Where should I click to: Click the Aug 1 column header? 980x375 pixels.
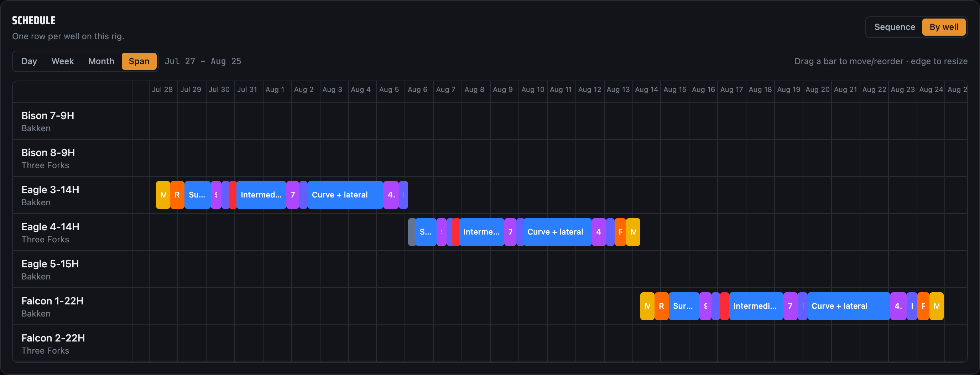point(275,90)
